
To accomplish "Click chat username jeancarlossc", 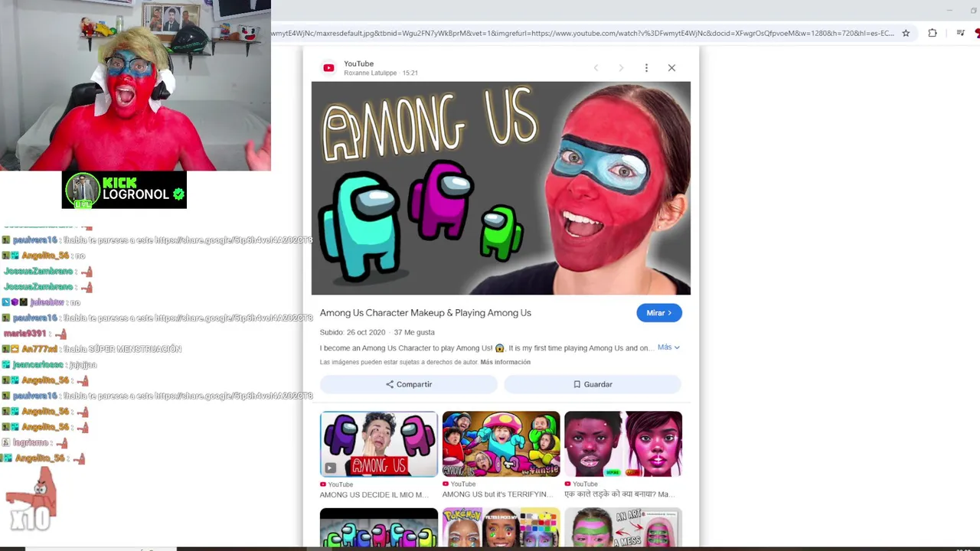I will tap(38, 364).
